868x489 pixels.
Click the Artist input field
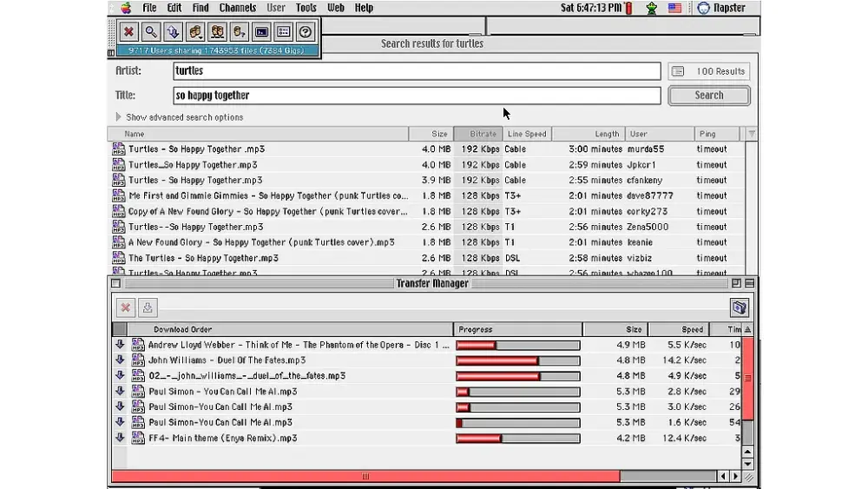pos(417,71)
